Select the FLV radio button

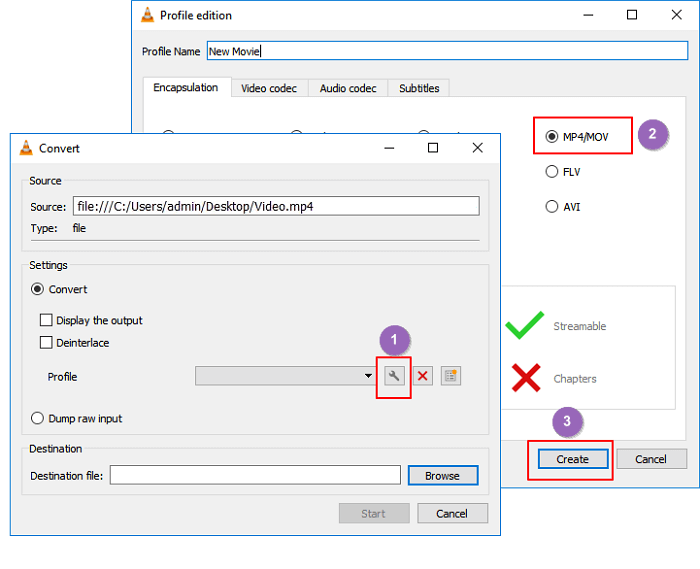(x=552, y=172)
